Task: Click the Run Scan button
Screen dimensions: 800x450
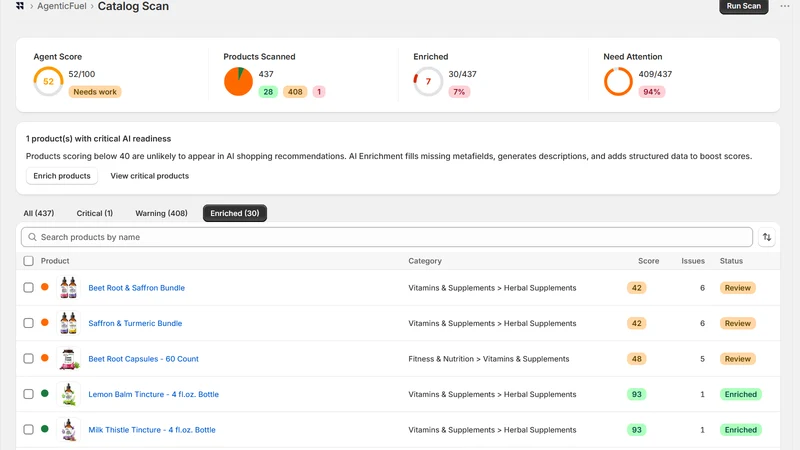Action: (x=743, y=6)
